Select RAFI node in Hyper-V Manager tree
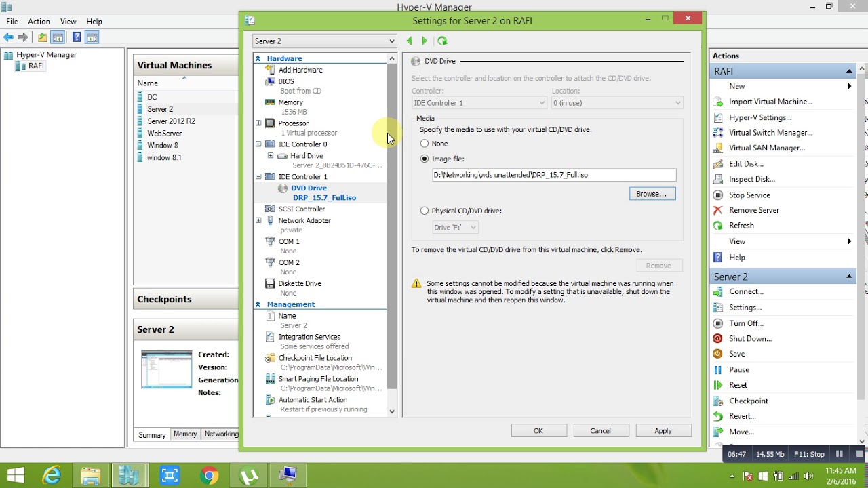This screenshot has width=868, height=488. tap(36, 66)
